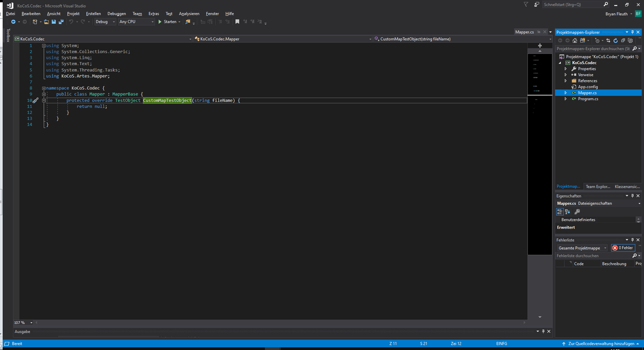Open the Debuggen menu
Screen dimensions: 644x350
(117, 13)
